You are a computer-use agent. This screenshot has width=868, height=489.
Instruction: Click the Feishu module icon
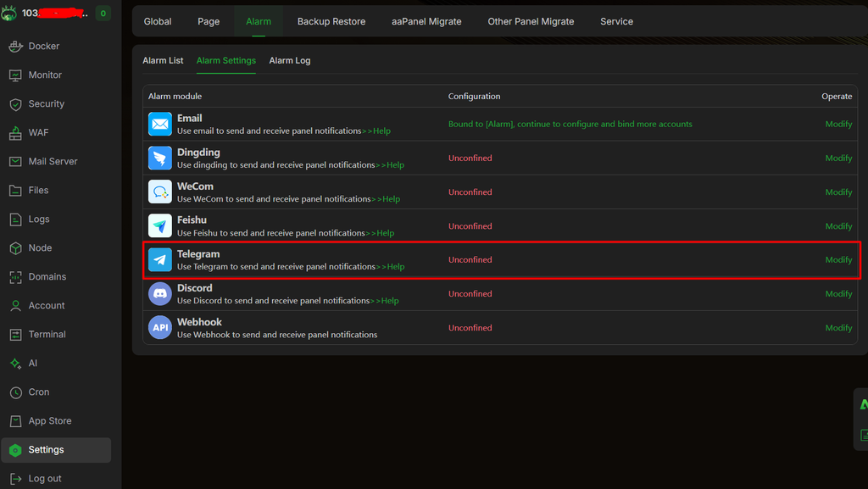tap(160, 225)
